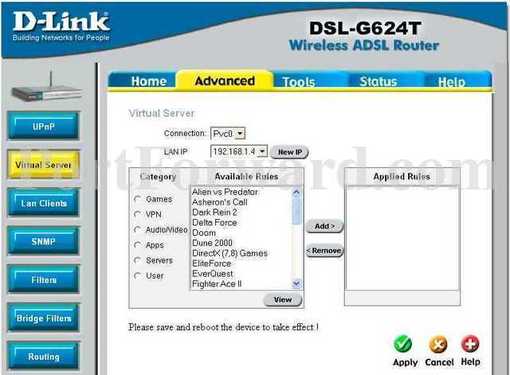Screen dimensions: 510x375
Task: Click the Available Rules scrollbar thumb
Action: 296,211
